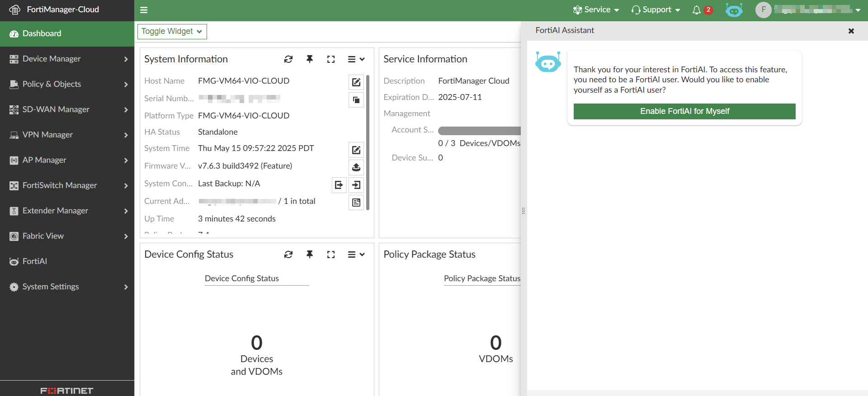Pin the Device Config Status widget

(310, 255)
